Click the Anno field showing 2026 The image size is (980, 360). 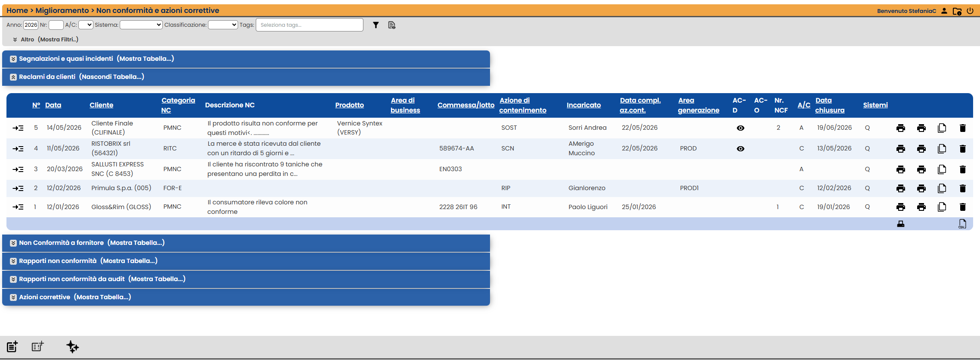click(31, 25)
